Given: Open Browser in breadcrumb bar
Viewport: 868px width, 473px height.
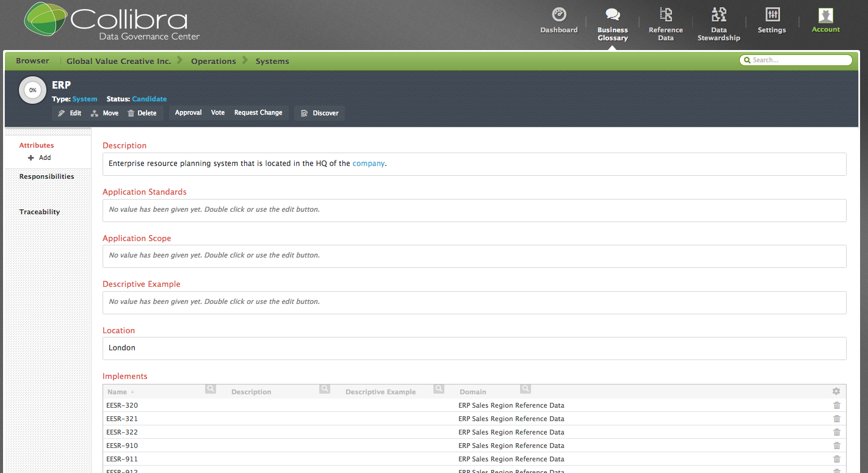Looking at the screenshot, I should (x=32, y=61).
